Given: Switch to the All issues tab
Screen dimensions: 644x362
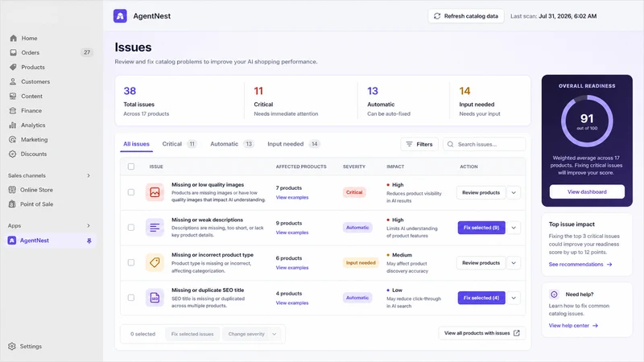Looking at the screenshot, I should [136, 144].
